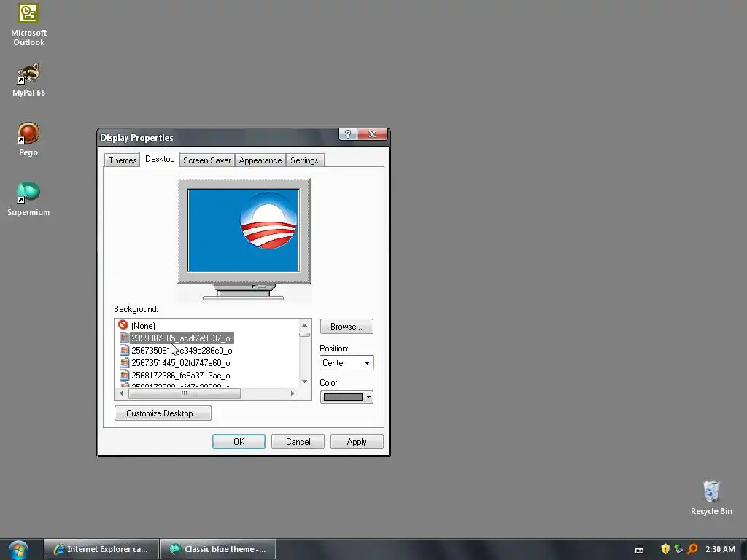The image size is (747, 560).
Task: Click Customize Desktop... button
Action: click(x=163, y=413)
